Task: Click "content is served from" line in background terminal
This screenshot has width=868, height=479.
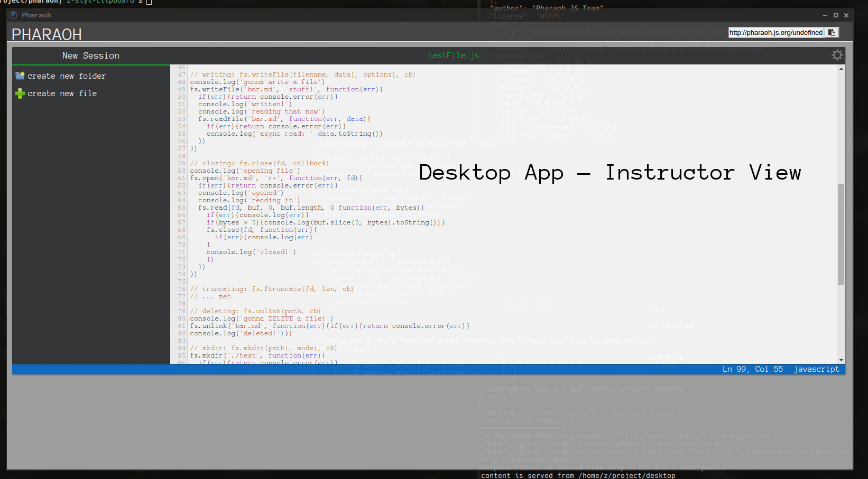Action: pyautogui.click(x=578, y=475)
